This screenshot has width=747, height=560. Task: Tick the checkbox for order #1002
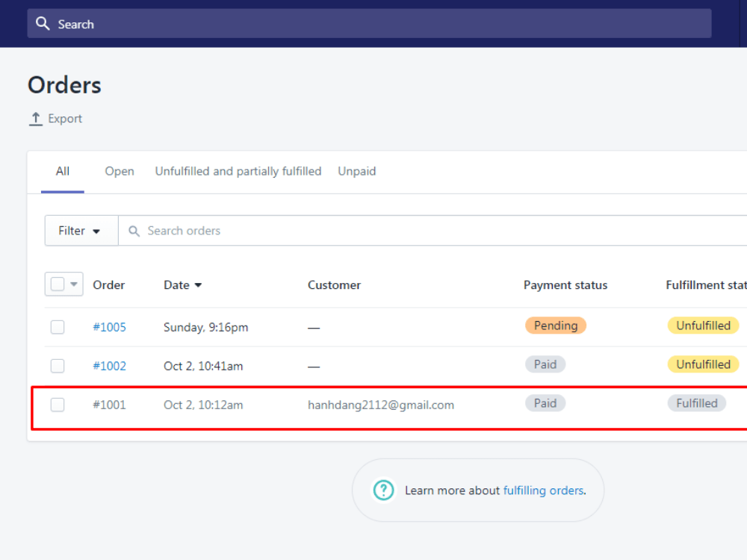pyautogui.click(x=58, y=366)
